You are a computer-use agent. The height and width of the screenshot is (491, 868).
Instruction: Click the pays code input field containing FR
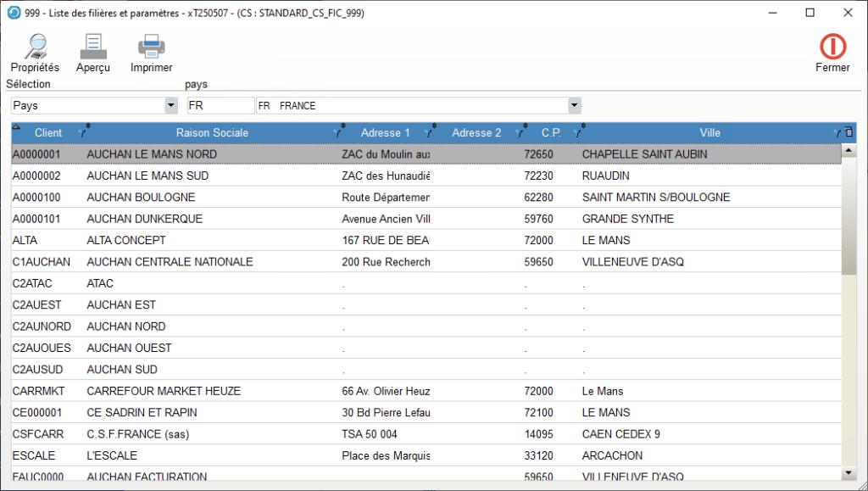(220, 106)
